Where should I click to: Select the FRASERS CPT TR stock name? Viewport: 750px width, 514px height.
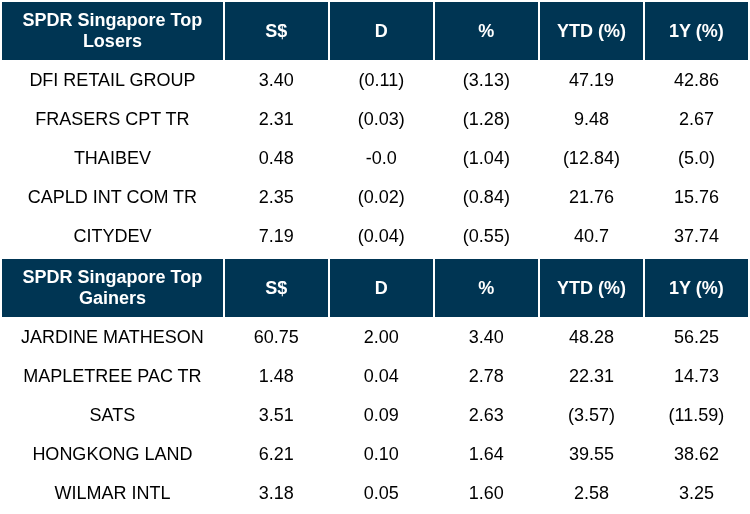tap(112, 119)
